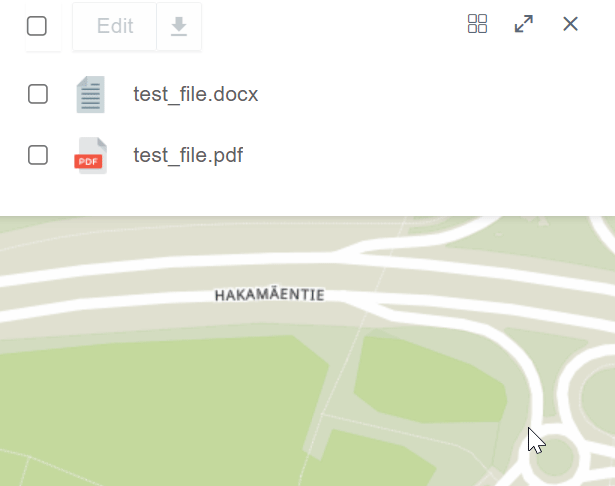The image size is (615, 486).
Task: Toggle the select-all files checkbox
Action: point(37,26)
